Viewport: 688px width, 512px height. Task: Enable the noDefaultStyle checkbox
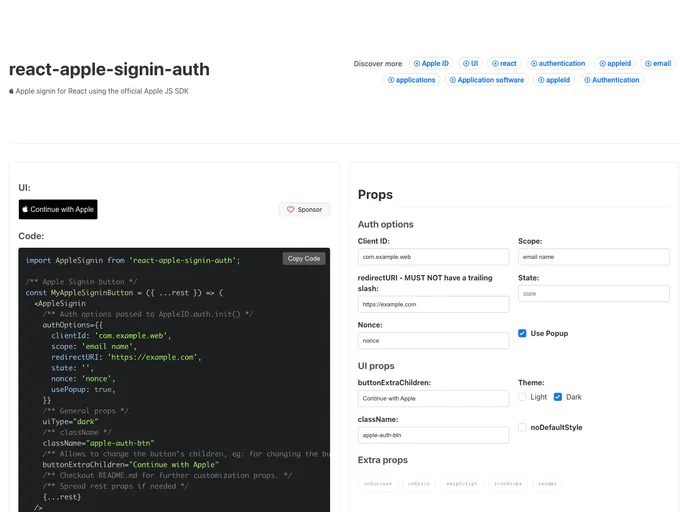tap(522, 427)
